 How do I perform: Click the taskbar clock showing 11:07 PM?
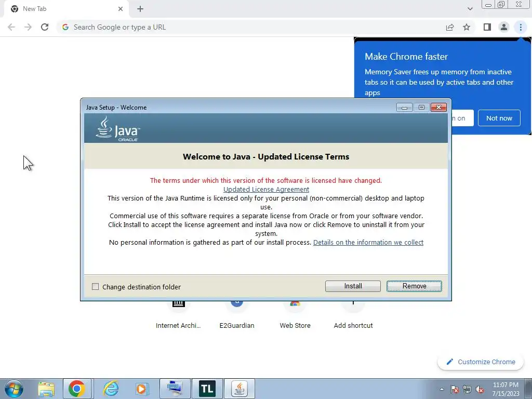(506, 389)
